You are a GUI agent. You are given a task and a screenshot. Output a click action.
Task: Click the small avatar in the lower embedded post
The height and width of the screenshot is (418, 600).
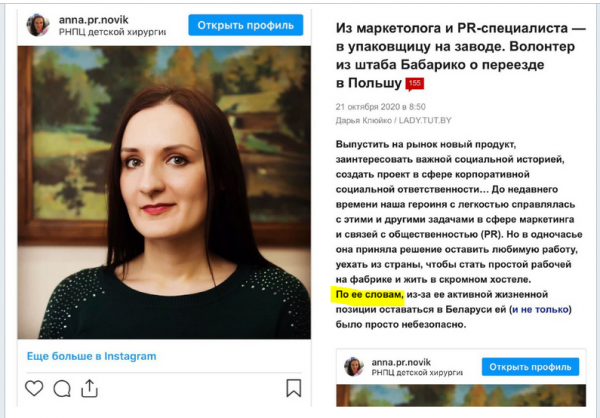point(354,367)
